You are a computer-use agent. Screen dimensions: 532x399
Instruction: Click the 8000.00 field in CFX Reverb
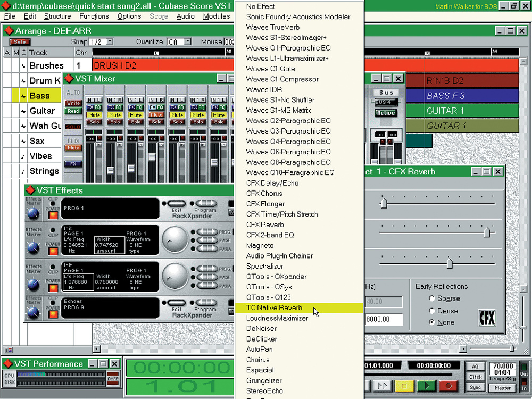point(384,319)
